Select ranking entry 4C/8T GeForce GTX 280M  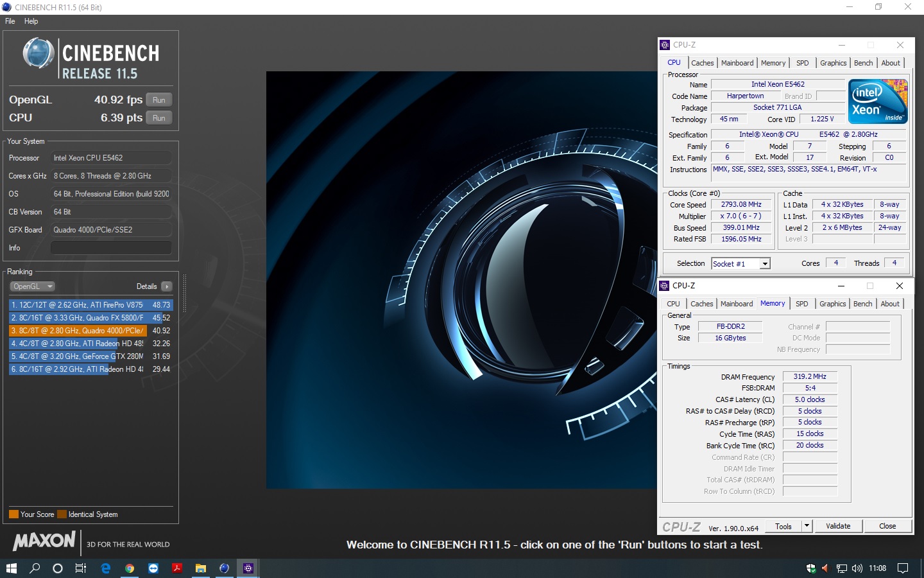[90, 356]
